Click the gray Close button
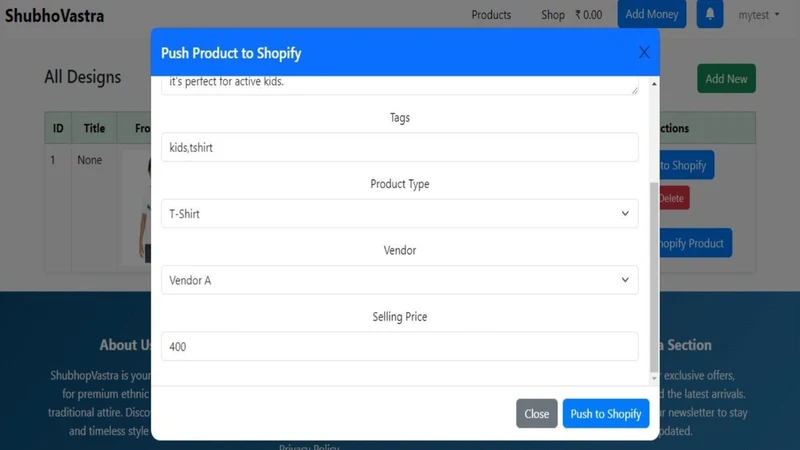Screen dimensions: 800x450 tap(536, 413)
